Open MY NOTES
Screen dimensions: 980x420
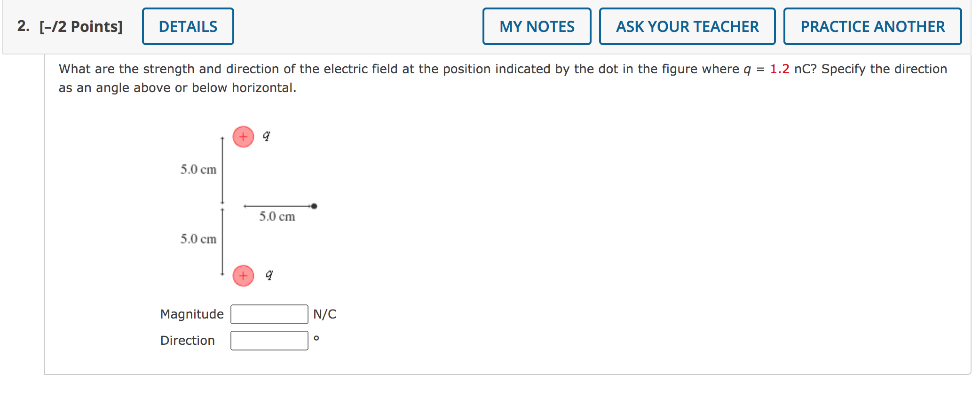click(537, 26)
